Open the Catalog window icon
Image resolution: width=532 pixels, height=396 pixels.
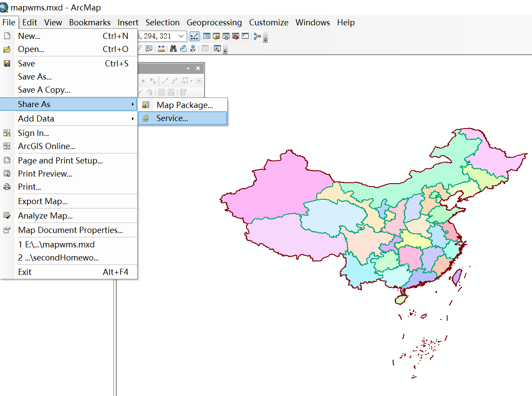pos(216,36)
